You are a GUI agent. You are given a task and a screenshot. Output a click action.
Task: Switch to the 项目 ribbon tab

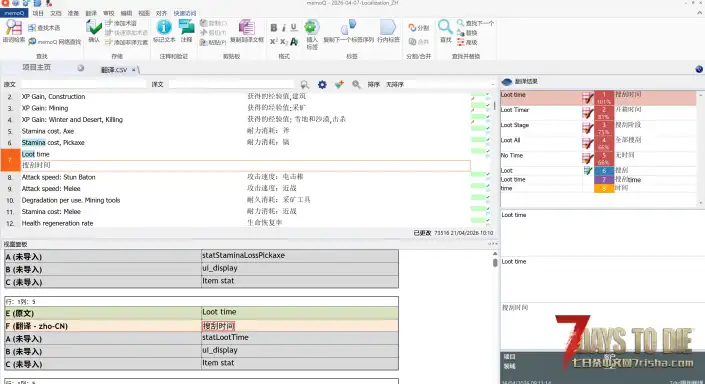pos(38,13)
